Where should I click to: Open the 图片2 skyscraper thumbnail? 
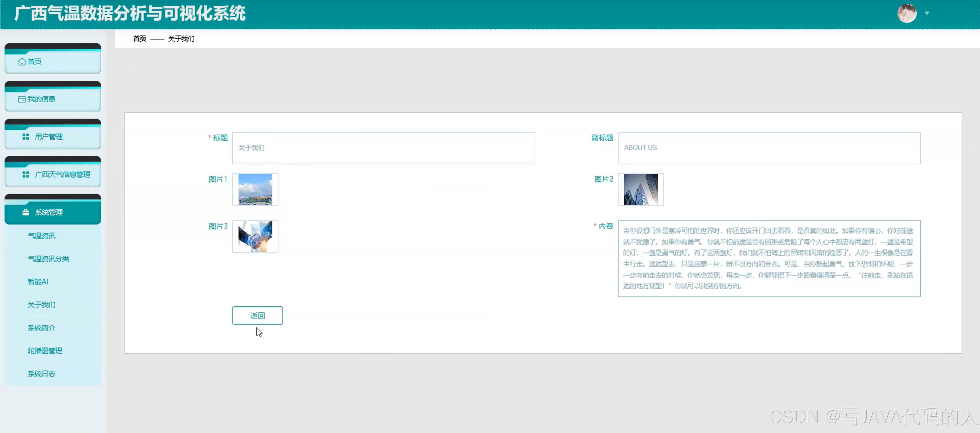(x=641, y=189)
